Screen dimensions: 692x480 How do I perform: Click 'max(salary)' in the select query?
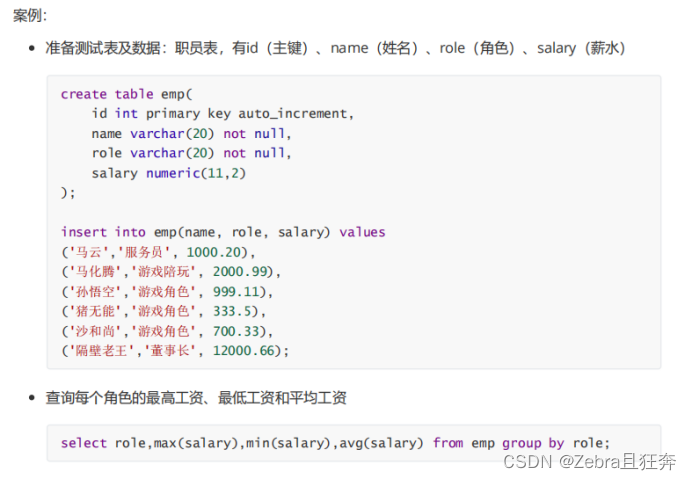tap(197, 443)
